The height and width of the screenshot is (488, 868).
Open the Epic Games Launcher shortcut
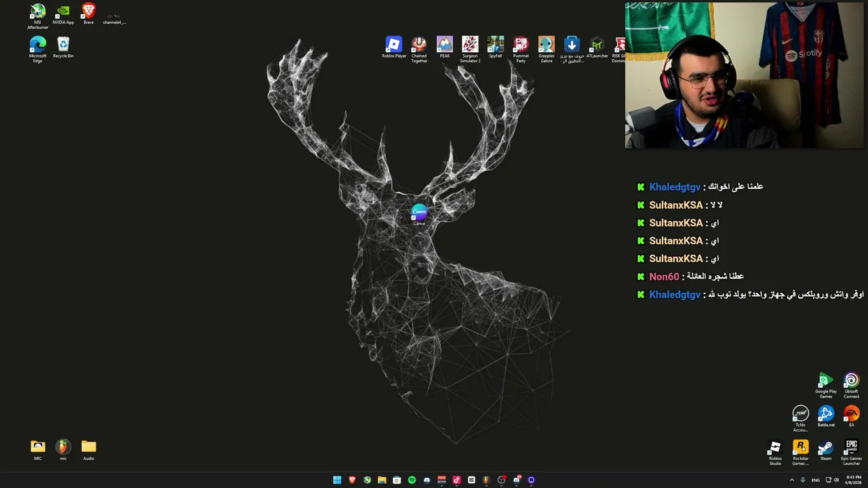coord(852,453)
